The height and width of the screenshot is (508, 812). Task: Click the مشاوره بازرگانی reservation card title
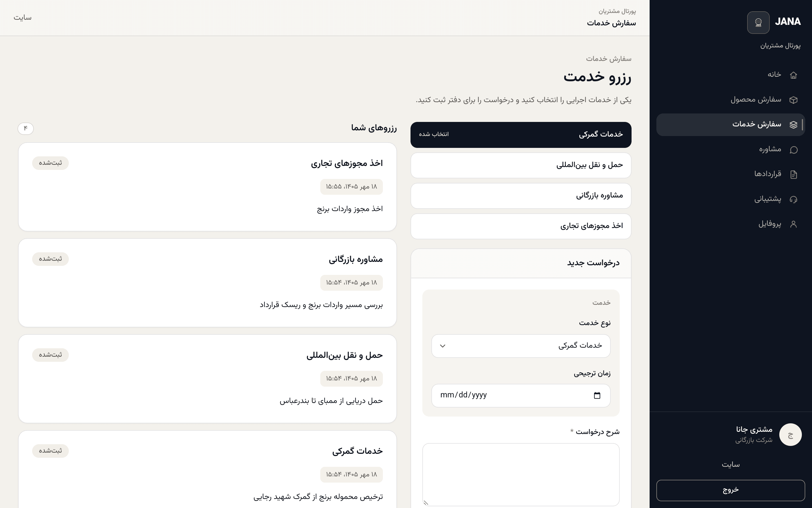[356, 259]
